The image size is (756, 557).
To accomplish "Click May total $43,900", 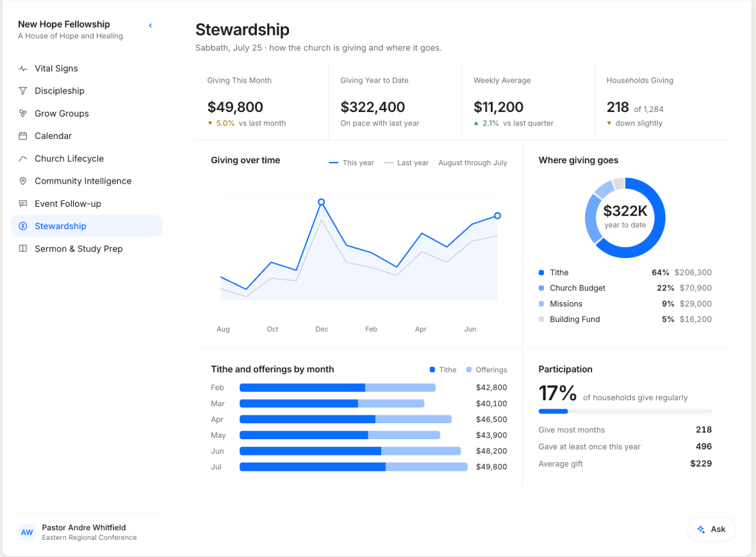I will point(491,435).
